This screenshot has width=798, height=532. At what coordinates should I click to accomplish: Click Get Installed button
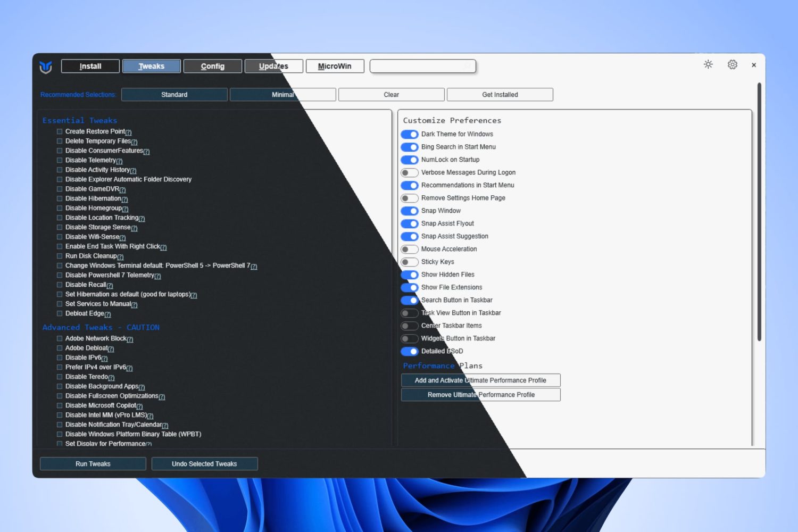click(500, 95)
